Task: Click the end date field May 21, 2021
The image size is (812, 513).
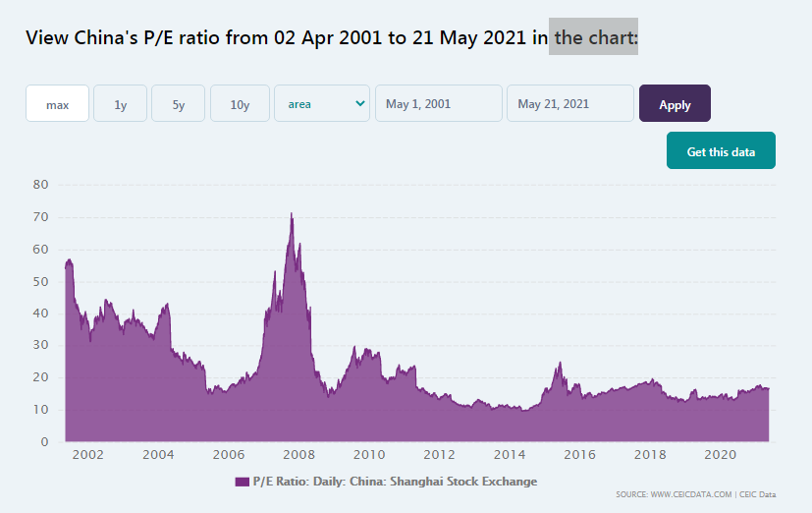Action: point(569,104)
